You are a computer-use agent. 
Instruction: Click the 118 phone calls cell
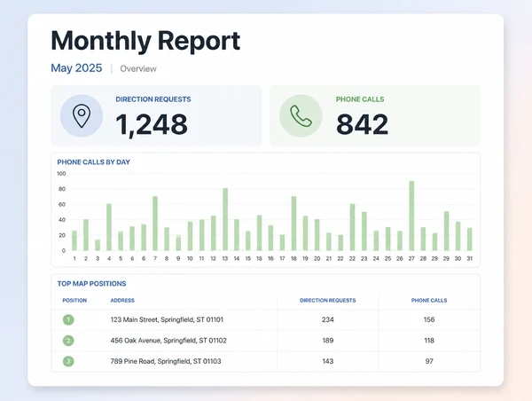pos(429,341)
